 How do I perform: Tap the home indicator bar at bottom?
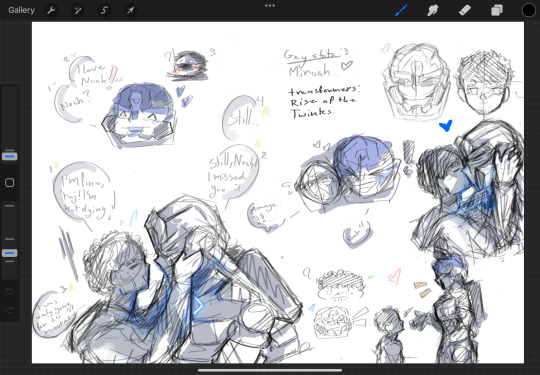pyautogui.click(x=270, y=371)
